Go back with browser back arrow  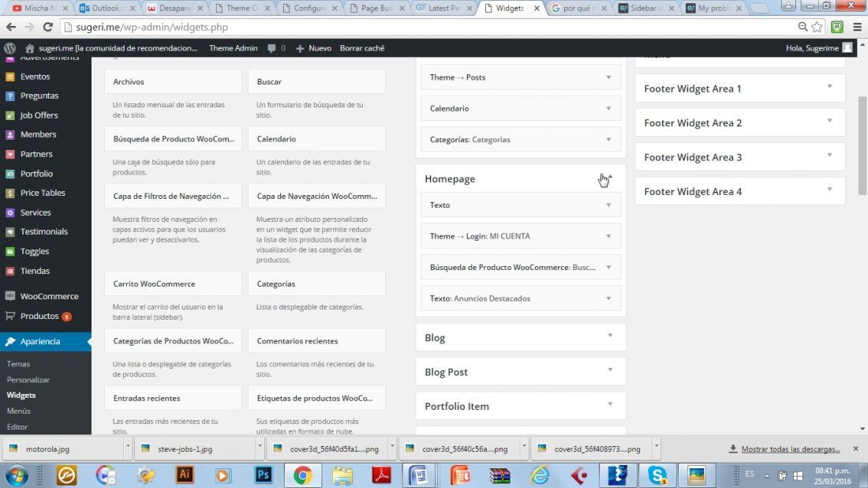[x=11, y=27]
